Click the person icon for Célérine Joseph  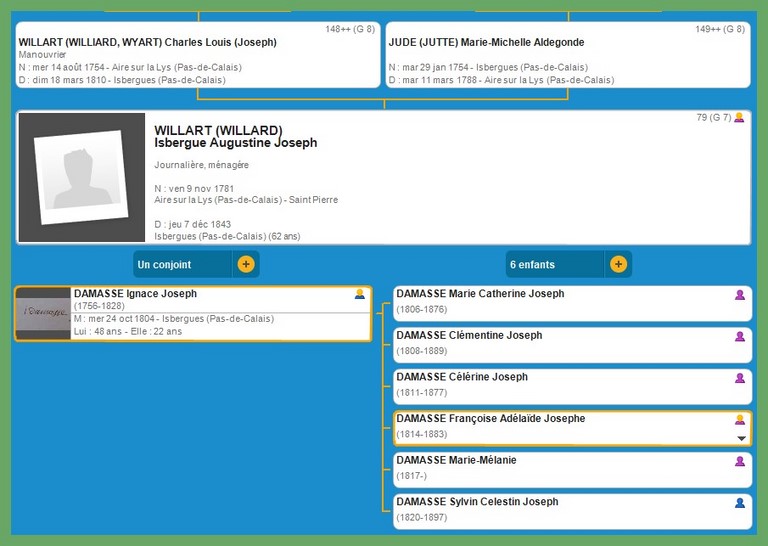[740, 378]
